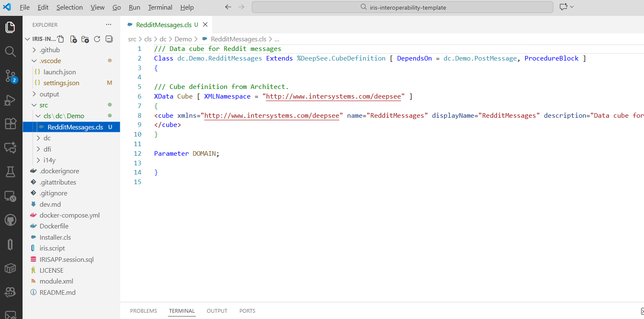Image resolution: width=644 pixels, height=319 pixels.
Task: Open the Terminal menu
Action: point(160,8)
